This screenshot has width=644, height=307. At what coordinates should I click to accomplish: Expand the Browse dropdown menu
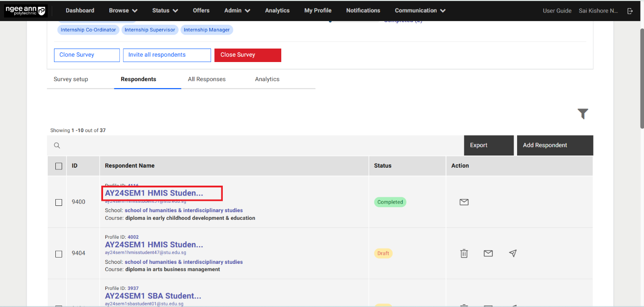(x=123, y=10)
